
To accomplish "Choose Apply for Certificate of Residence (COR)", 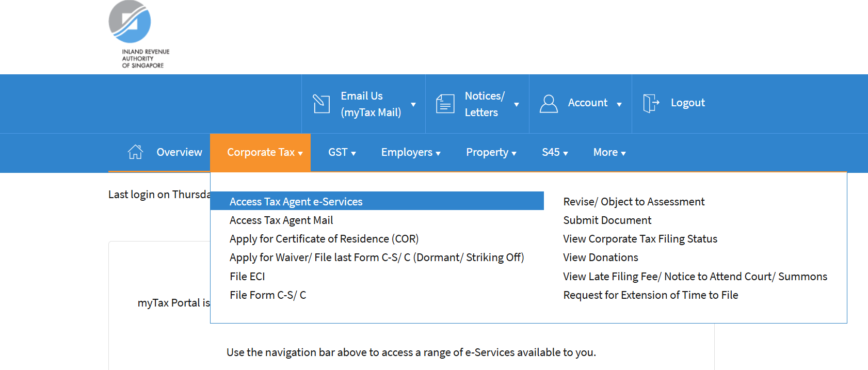I will (324, 239).
